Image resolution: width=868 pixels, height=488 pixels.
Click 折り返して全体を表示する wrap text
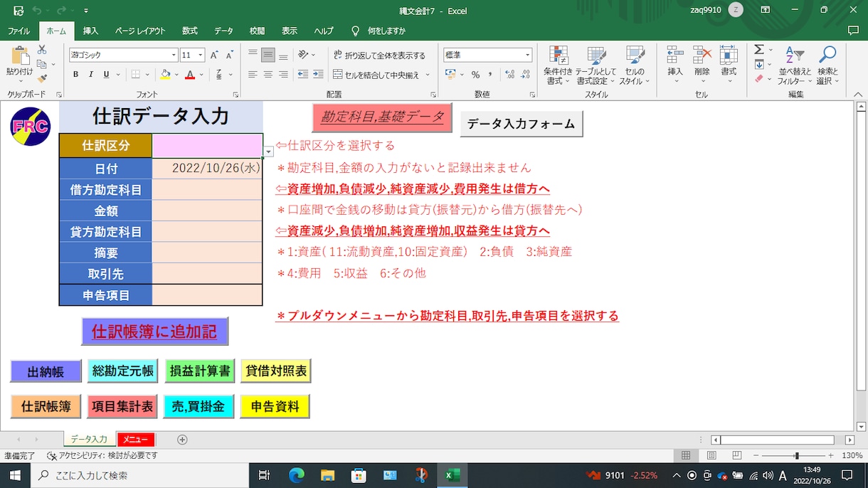point(379,55)
